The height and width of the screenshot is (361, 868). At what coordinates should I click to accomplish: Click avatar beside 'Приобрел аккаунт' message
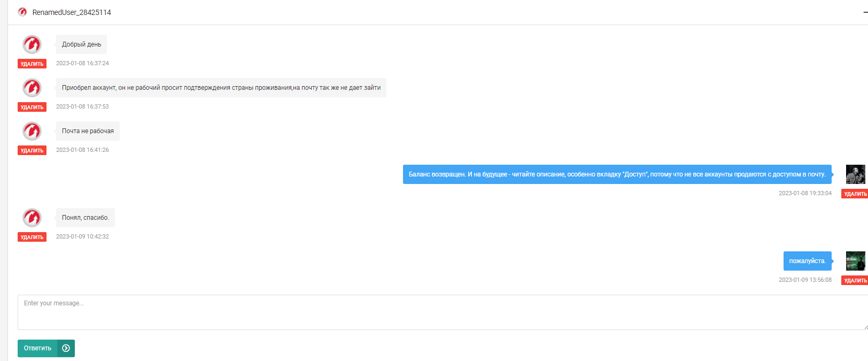[32, 88]
